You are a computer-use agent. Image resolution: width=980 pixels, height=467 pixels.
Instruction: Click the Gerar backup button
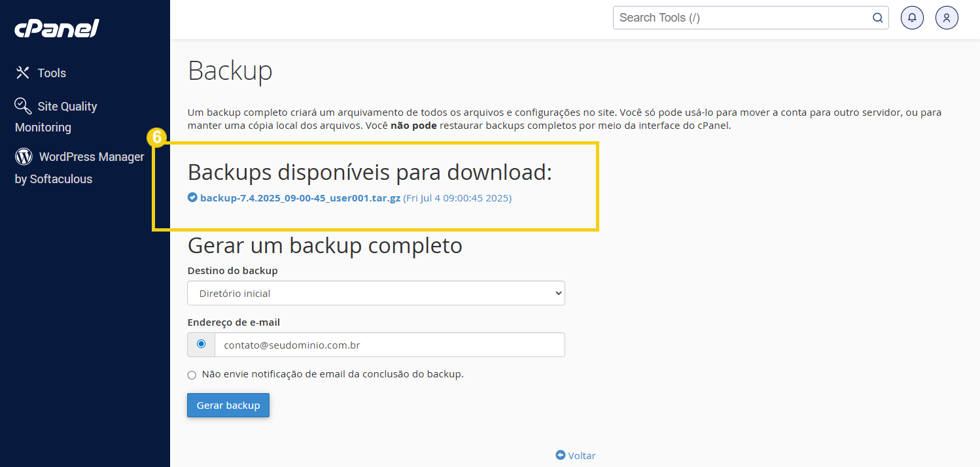tap(228, 405)
